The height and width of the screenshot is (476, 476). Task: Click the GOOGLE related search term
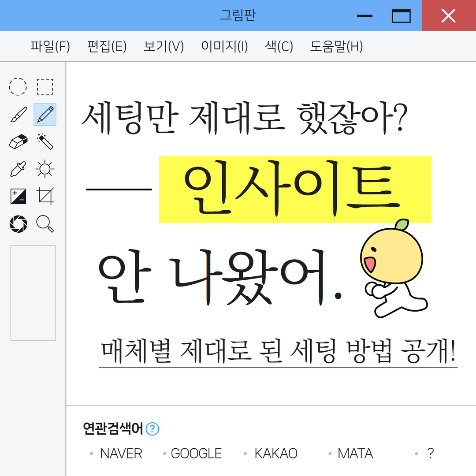pos(196,454)
